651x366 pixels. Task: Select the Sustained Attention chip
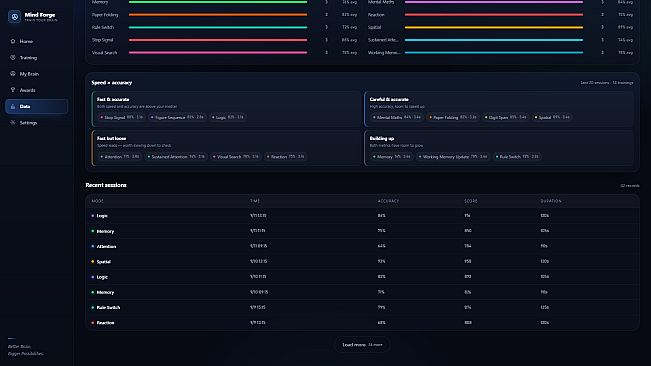click(x=176, y=157)
